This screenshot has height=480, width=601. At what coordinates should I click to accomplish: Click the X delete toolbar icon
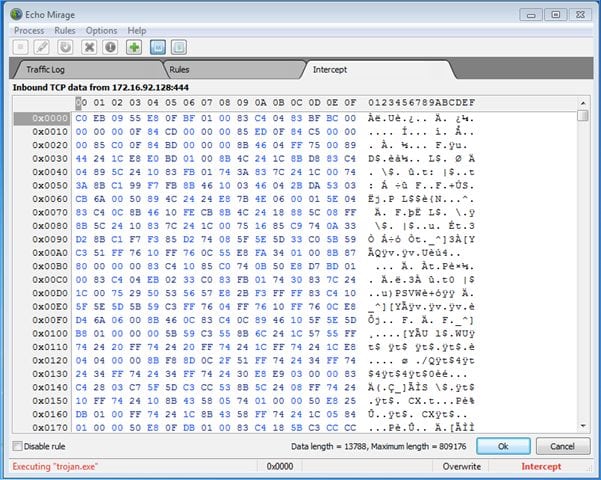(89, 47)
